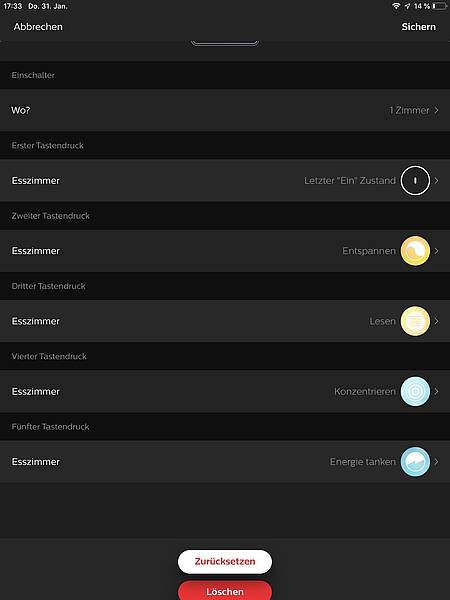The width and height of the screenshot is (450, 600).
Task: Tap the battery indicator icon
Action: point(440,6)
